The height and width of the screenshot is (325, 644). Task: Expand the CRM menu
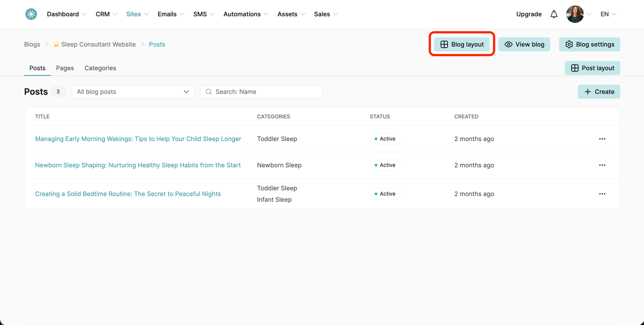click(x=106, y=14)
